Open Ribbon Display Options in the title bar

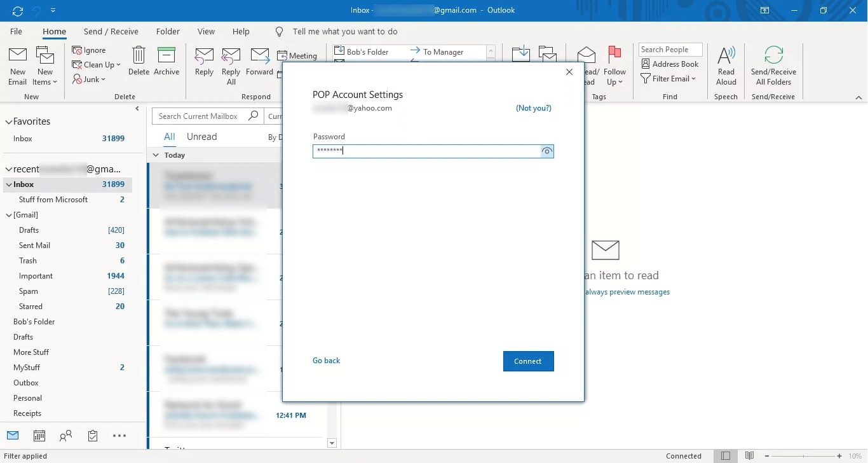click(765, 10)
